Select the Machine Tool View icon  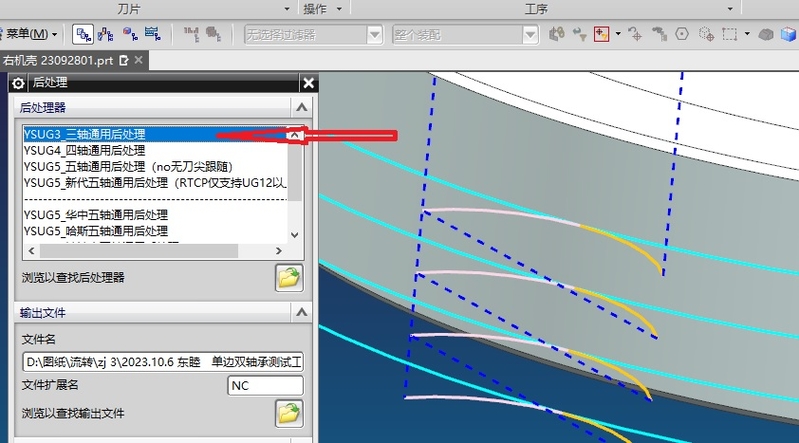coord(105,34)
